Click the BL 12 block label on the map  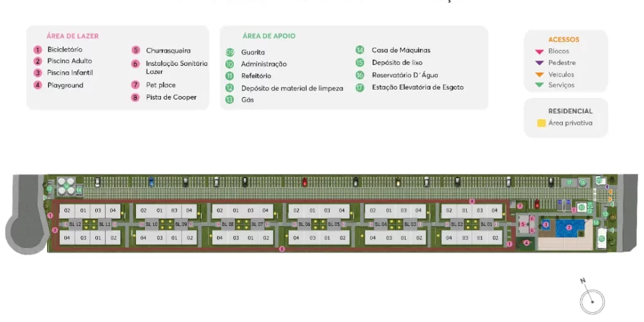click(x=75, y=224)
